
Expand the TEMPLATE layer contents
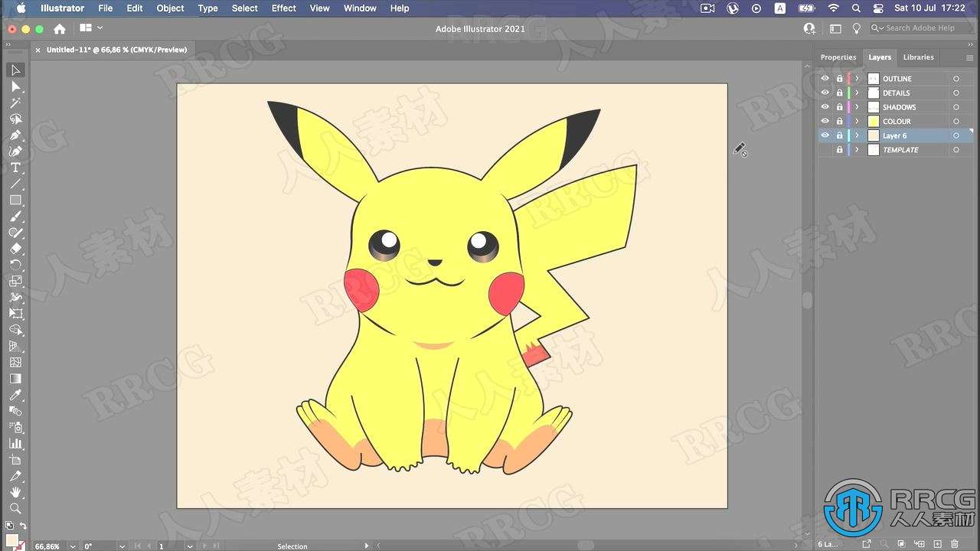(x=857, y=150)
